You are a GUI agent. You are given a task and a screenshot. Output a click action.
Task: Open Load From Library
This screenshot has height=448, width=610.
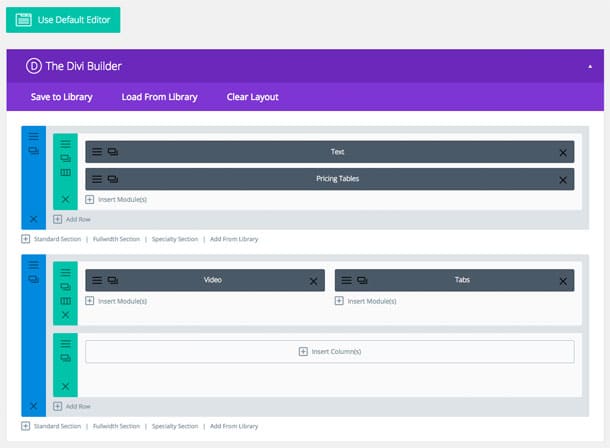coord(160,97)
